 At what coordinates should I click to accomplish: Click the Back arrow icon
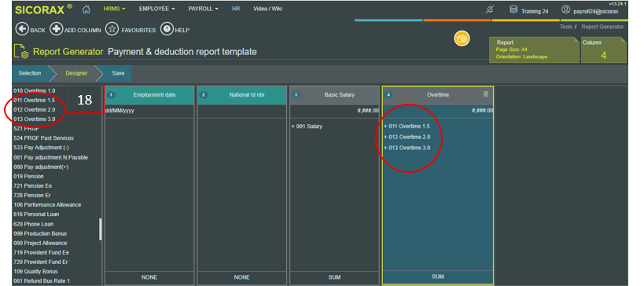[x=22, y=30]
